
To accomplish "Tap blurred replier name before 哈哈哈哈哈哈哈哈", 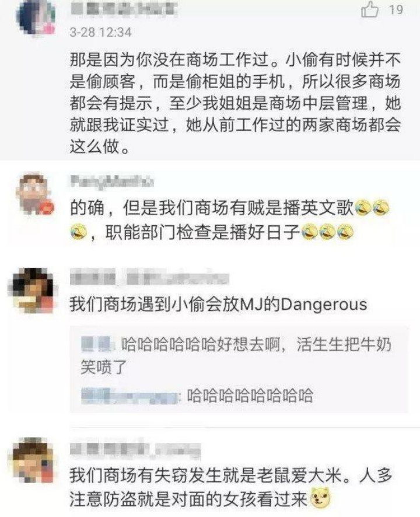I will 130,396.
